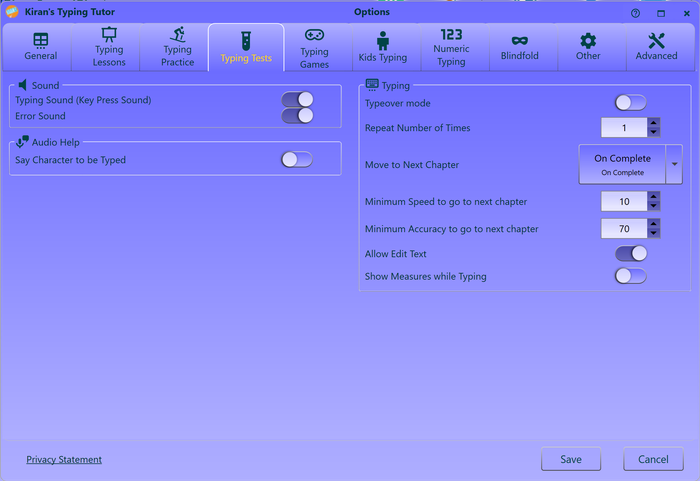700x481 pixels.
Task: Click the Typing section keyboard icon
Action: tap(372, 85)
